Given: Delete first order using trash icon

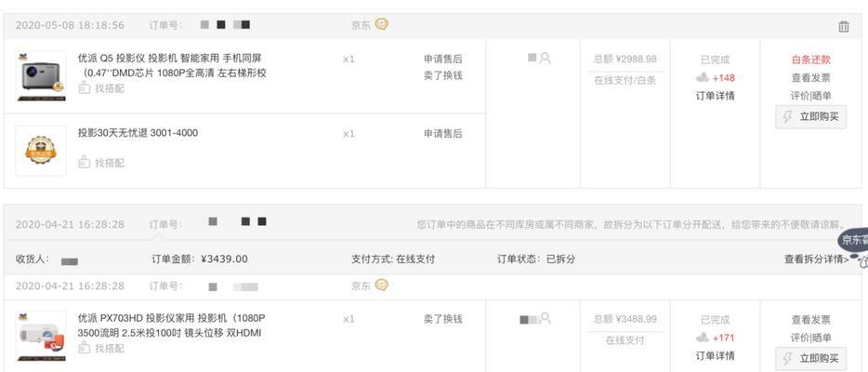Looking at the screenshot, I should 843,26.
